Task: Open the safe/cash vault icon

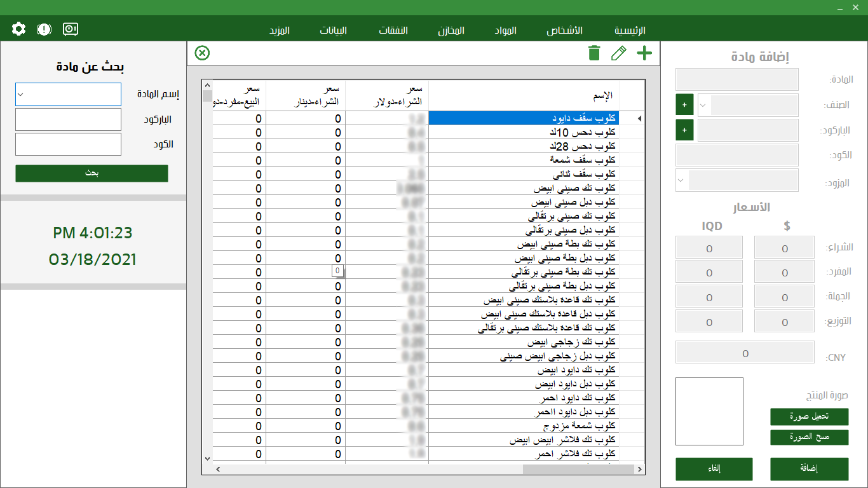Action: coord(70,29)
